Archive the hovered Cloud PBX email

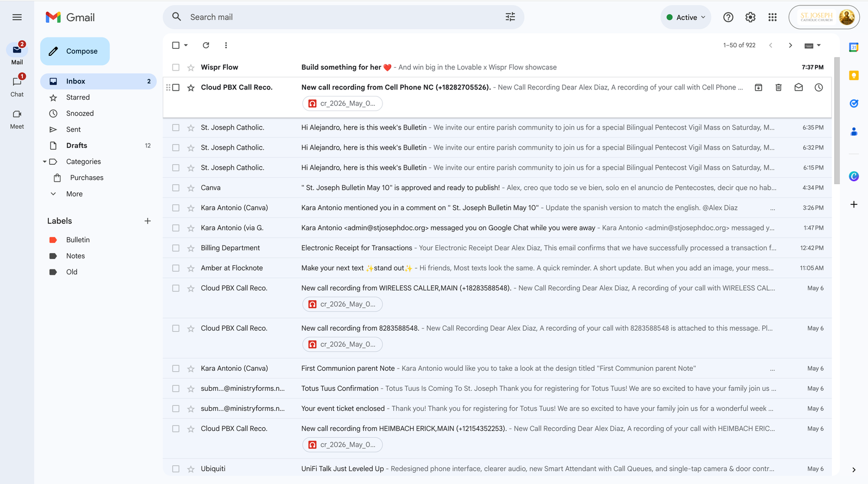(758, 87)
